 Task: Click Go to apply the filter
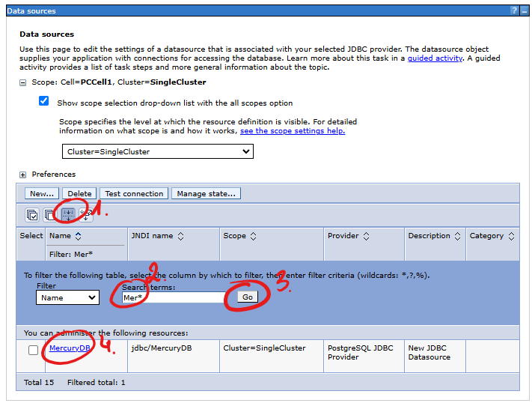click(x=248, y=297)
